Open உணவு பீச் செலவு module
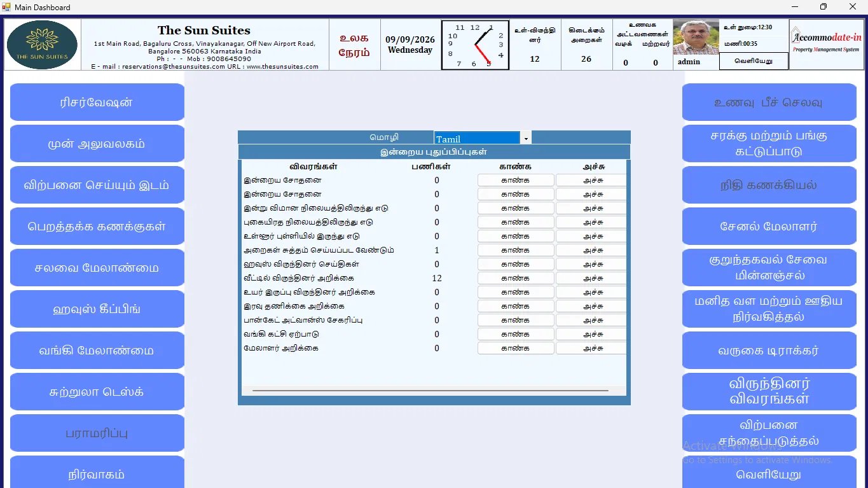868x488 pixels. [769, 102]
